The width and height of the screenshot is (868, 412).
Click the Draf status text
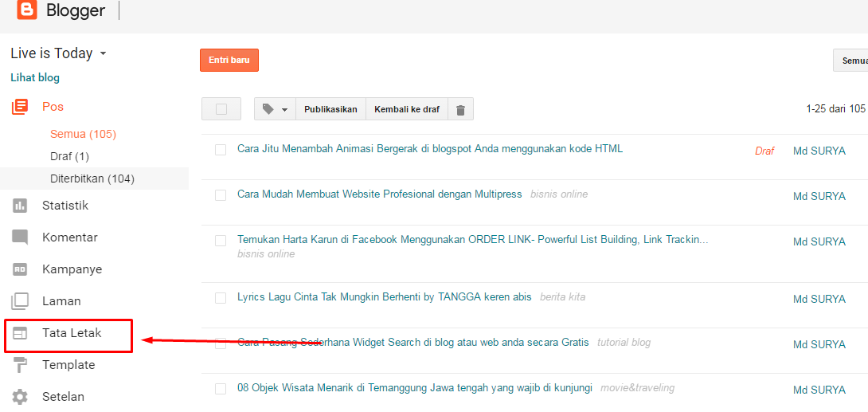[x=764, y=151]
